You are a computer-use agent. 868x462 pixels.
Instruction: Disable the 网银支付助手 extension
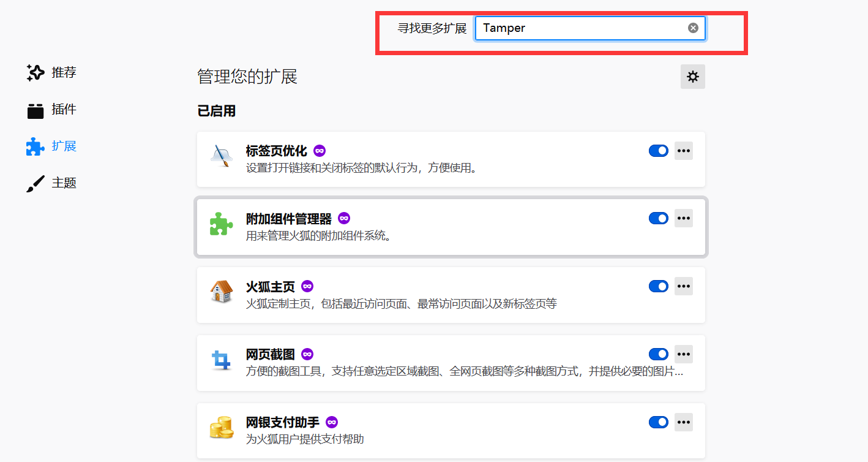[x=658, y=422]
